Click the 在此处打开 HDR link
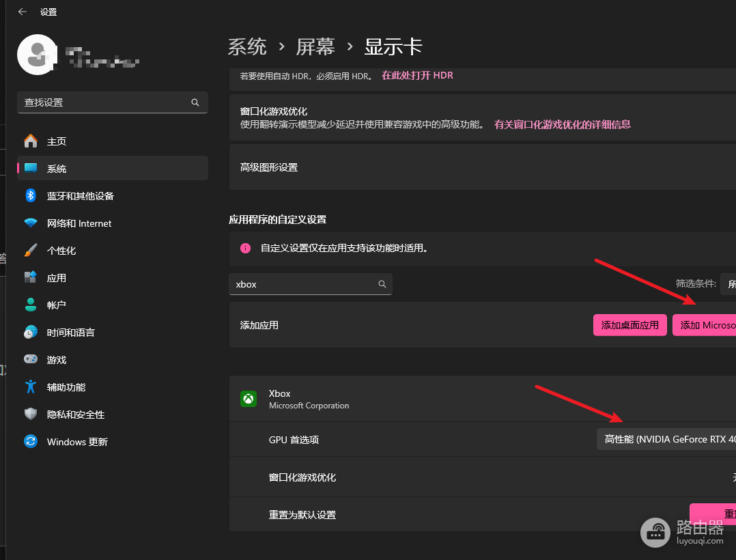Image resolution: width=736 pixels, height=560 pixels. point(417,76)
